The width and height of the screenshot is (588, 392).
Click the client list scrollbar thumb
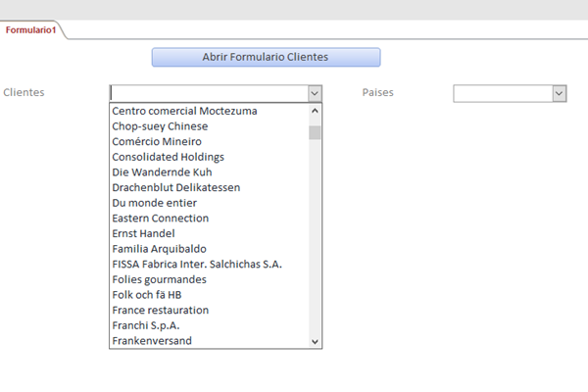point(315,132)
